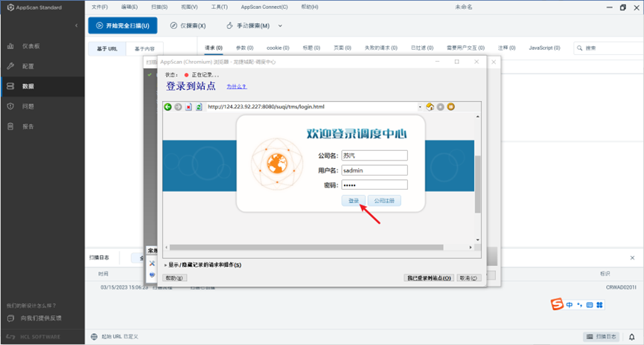
Task: Click the embedded browser horizontal scrollbar thumb
Action: pyautogui.click(x=307, y=248)
